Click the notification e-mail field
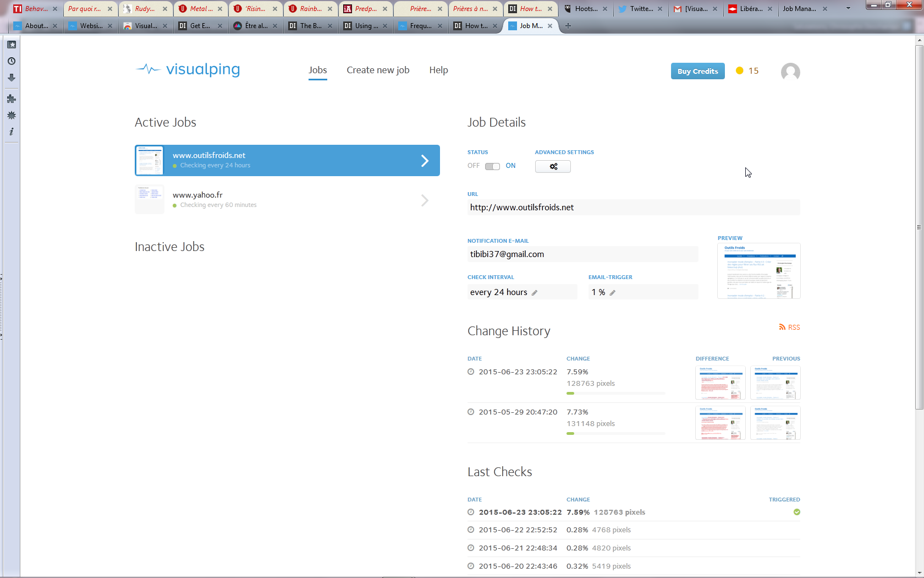This screenshot has height=578, width=924. tap(583, 254)
